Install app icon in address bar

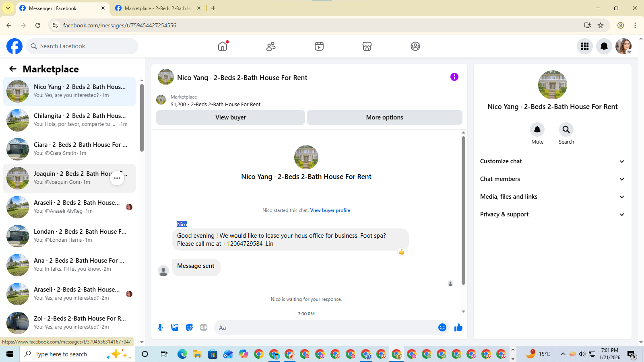point(588,25)
